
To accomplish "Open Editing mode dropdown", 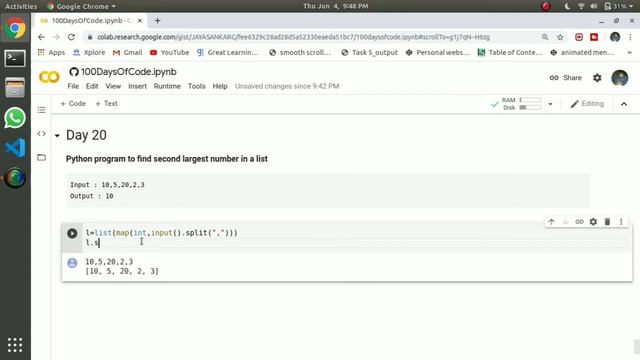I will [x=587, y=104].
